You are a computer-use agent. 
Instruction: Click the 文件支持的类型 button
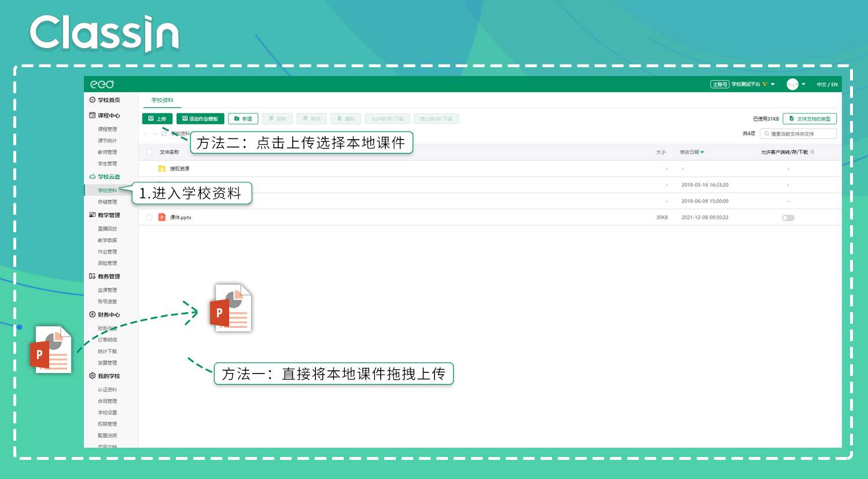[810, 119]
